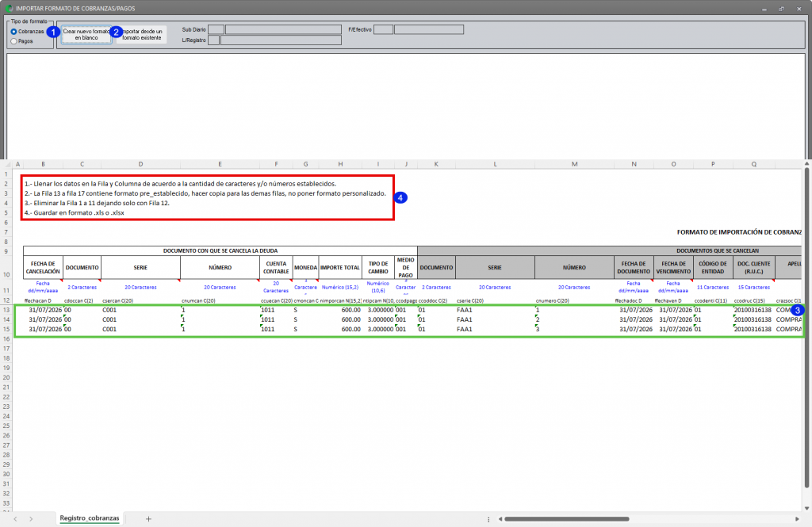The height and width of the screenshot is (527, 812).
Task: Open the Registro_cobranzas sheet tab
Action: pos(89,518)
